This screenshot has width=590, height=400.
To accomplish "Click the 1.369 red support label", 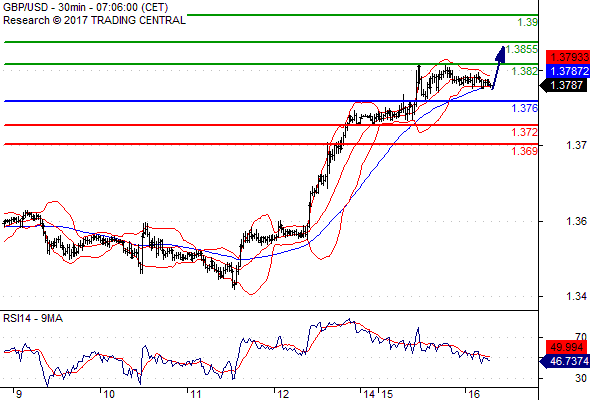I will 525,151.
